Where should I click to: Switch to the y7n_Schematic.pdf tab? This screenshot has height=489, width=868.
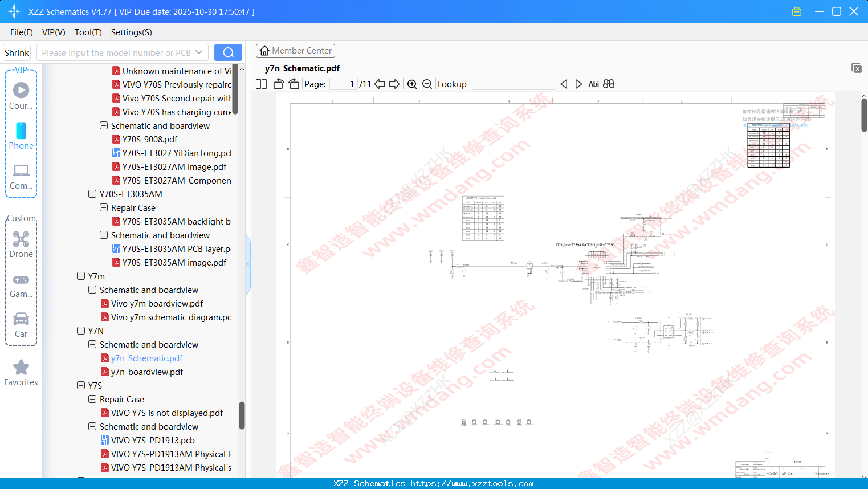(x=303, y=68)
